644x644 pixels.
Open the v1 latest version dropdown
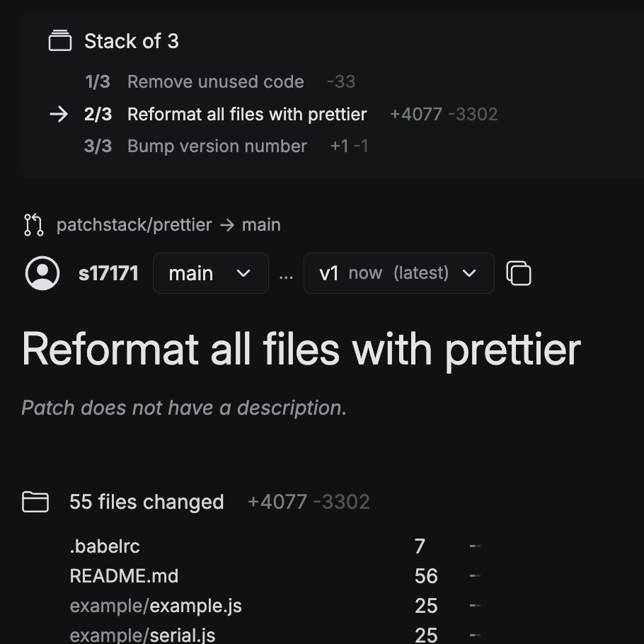(x=398, y=273)
